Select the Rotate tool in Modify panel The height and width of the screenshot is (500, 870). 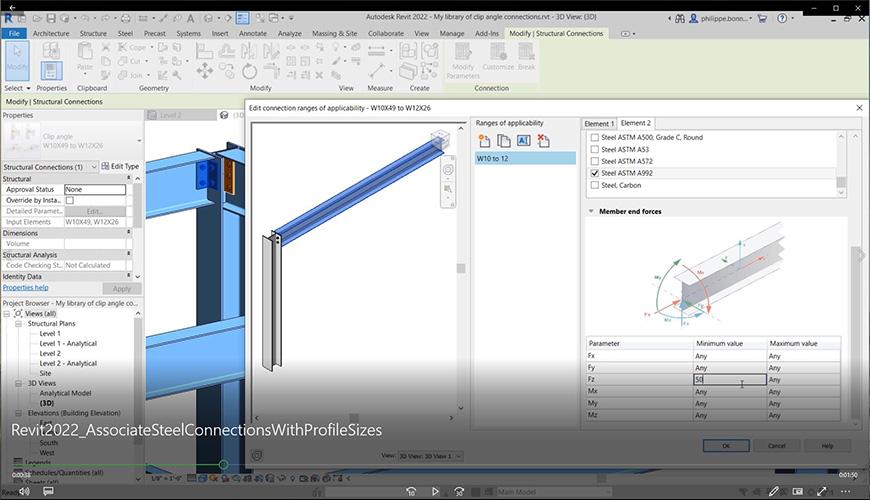[249, 71]
